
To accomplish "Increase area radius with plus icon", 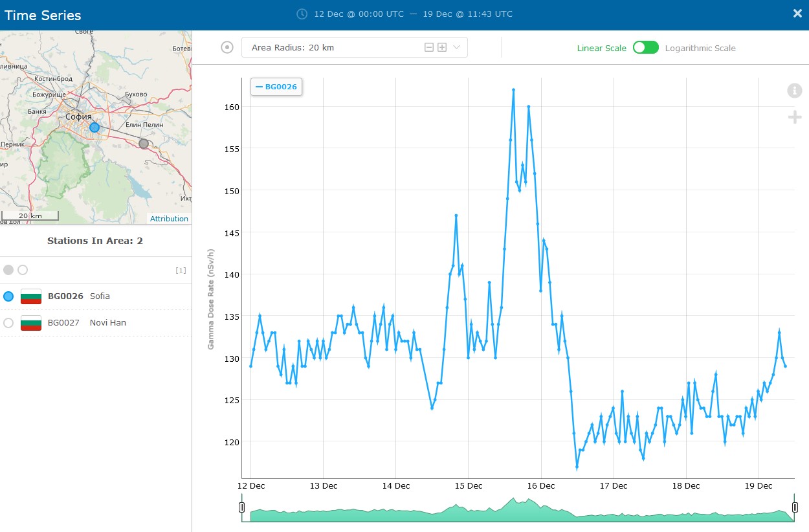I will point(442,47).
